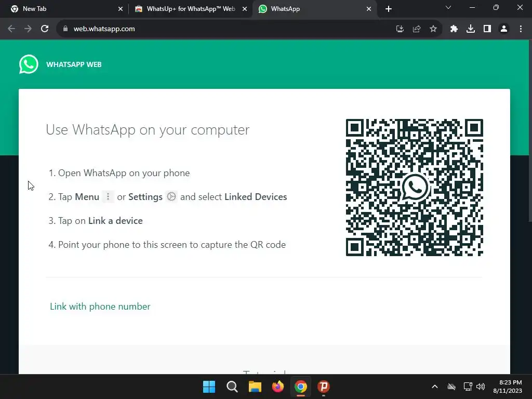Image resolution: width=532 pixels, height=399 pixels.
Task: Click the install app icon in address bar
Action: tap(400, 29)
